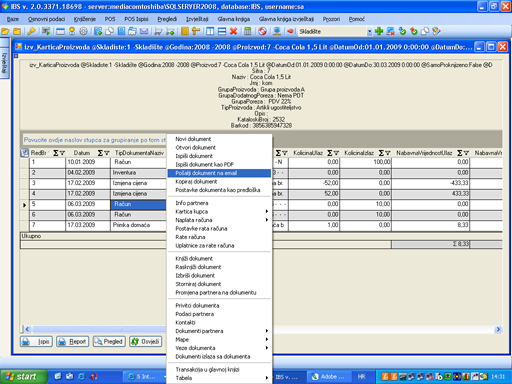The width and height of the screenshot is (512, 384).
Task: Select Kopiraj dokument entry
Action: pos(219,182)
